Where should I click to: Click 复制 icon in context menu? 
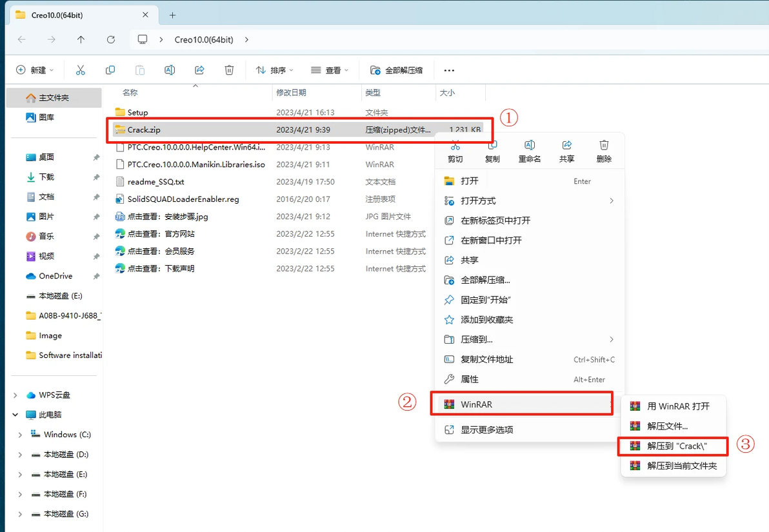tap(492, 145)
